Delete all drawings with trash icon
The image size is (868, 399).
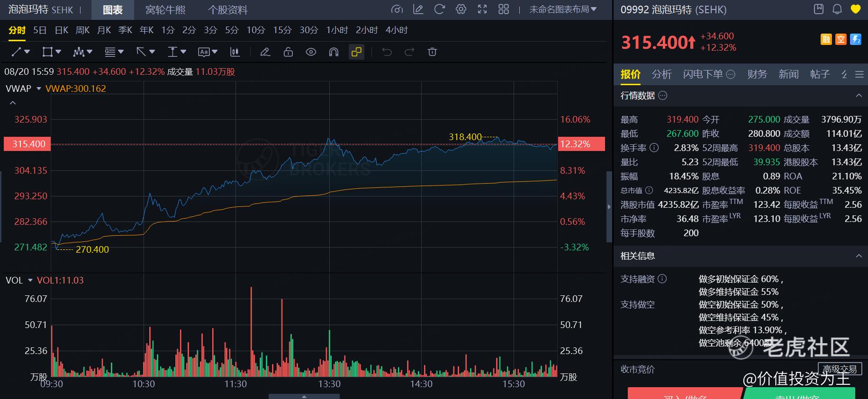coord(432,52)
